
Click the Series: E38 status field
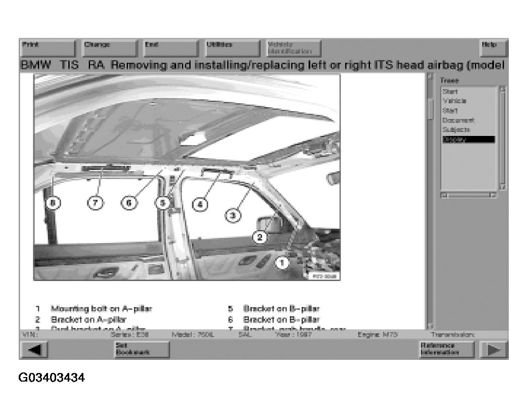(x=130, y=335)
